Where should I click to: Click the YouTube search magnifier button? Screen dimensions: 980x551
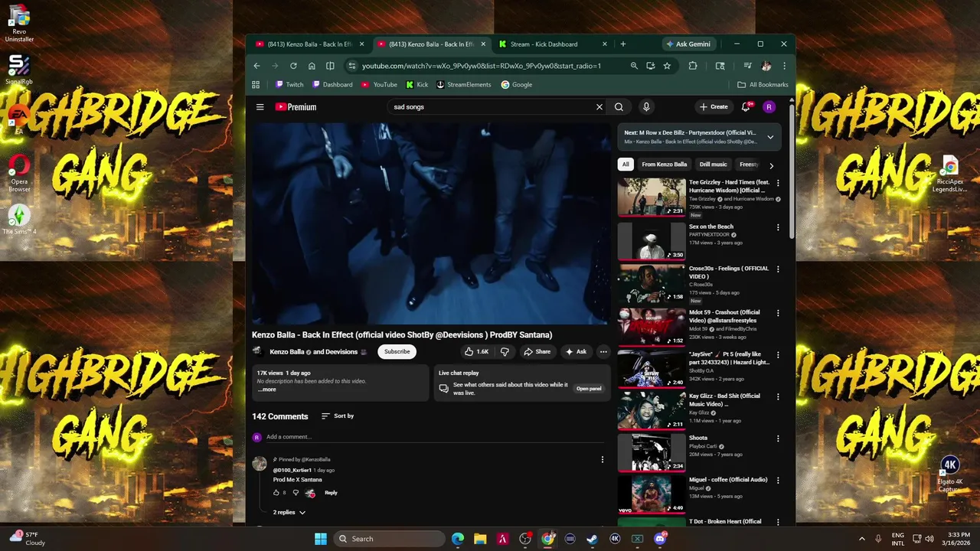tap(619, 107)
